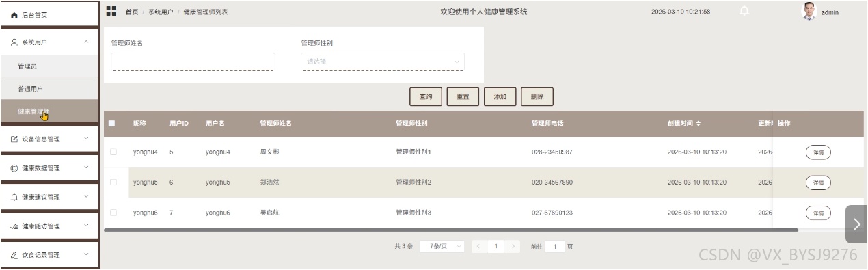The width and height of the screenshot is (868, 270).
Task: Click the user icon beside 系统用户
Action: (14, 42)
